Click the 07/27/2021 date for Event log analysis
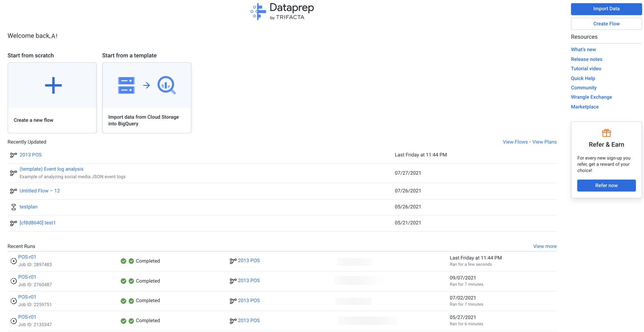The image size is (644, 332). 408,173
